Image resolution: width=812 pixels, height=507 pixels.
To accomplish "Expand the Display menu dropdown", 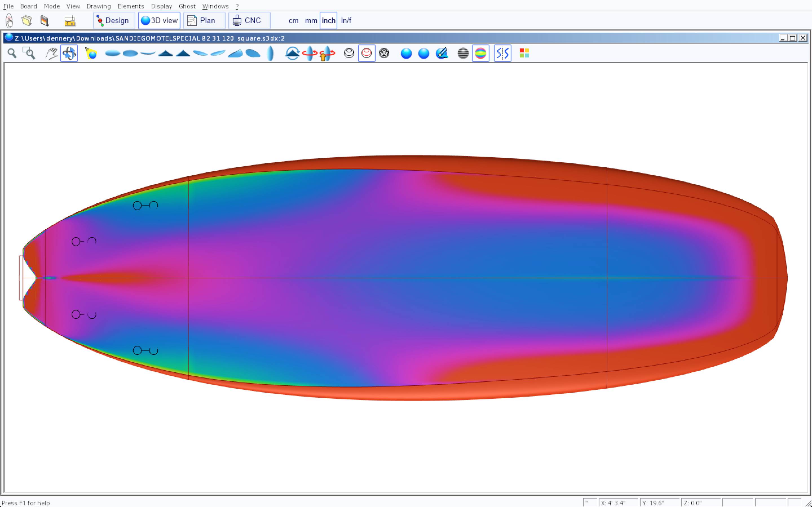I will click(x=161, y=6).
